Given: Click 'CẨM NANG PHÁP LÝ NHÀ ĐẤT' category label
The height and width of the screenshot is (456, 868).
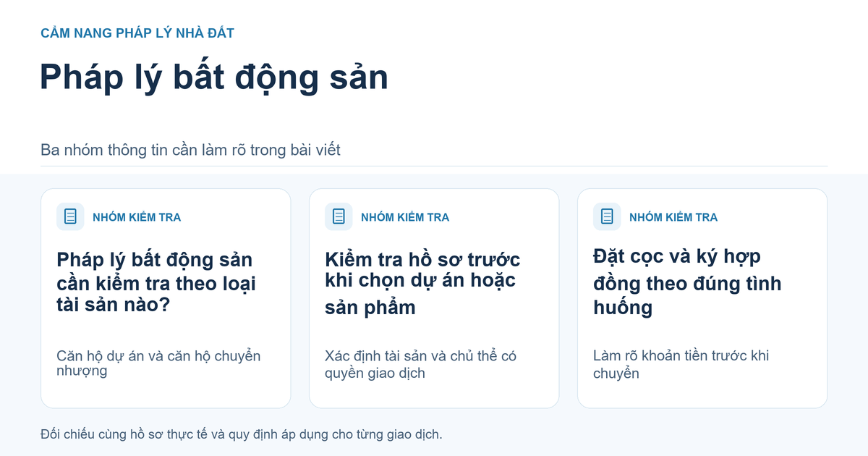Looking at the screenshot, I should (137, 33).
